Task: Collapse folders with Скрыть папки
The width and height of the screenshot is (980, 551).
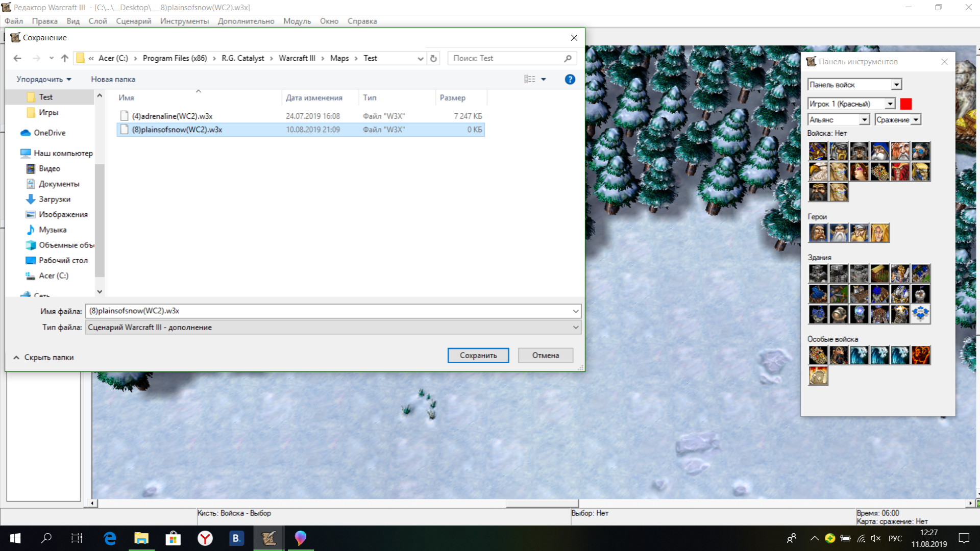Action: pyautogui.click(x=43, y=357)
